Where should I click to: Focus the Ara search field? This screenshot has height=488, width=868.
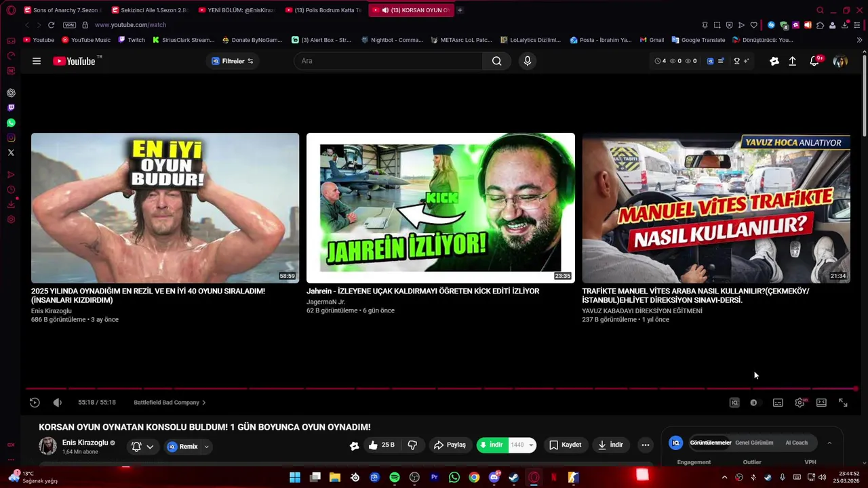(389, 61)
